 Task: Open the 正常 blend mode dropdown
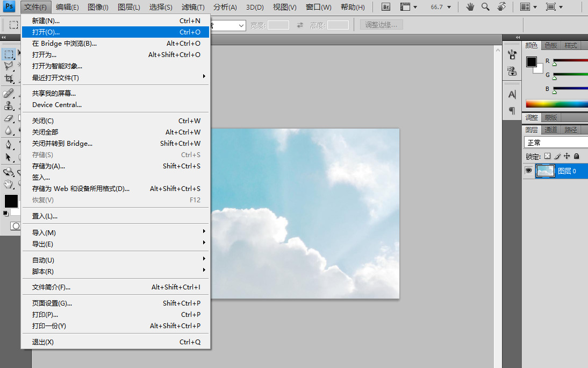(x=556, y=143)
